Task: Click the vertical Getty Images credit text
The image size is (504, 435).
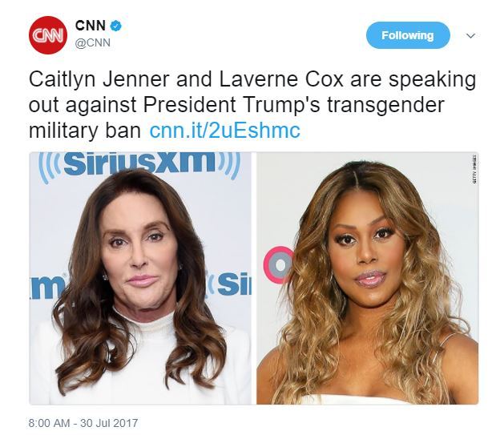Action: (474, 169)
